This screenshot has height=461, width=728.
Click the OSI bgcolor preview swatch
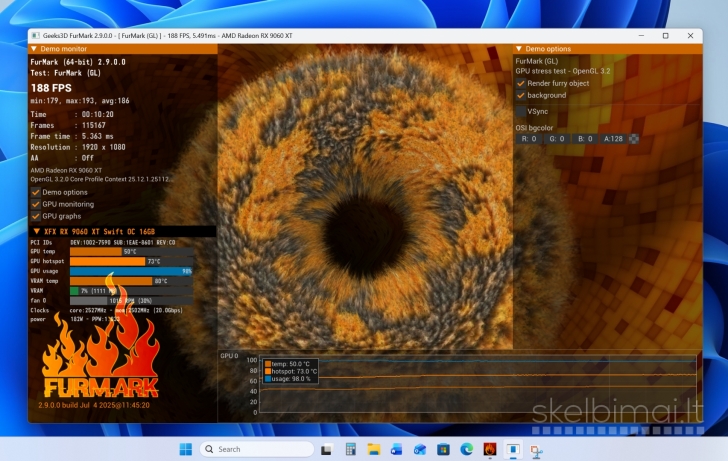click(634, 139)
